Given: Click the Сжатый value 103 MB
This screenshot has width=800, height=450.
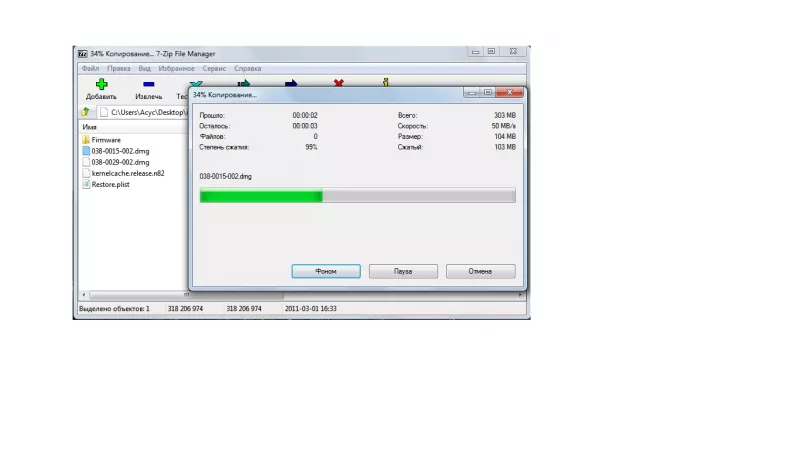Looking at the screenshot, I should pos(505,147).
